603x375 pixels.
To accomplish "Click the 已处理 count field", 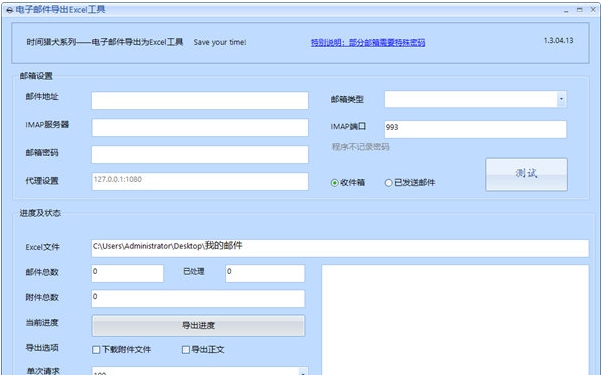I will point(265,273).
